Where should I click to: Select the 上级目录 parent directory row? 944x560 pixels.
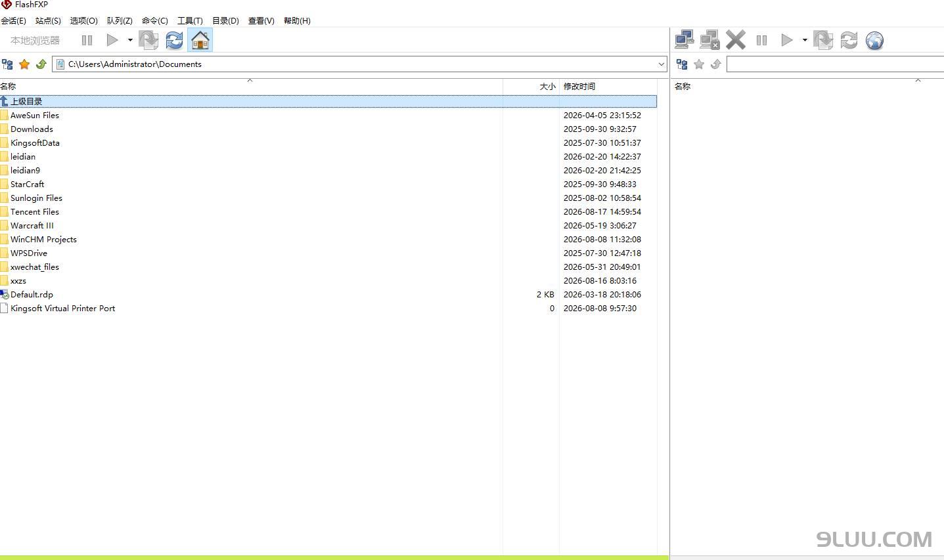(x=328, y=101)
